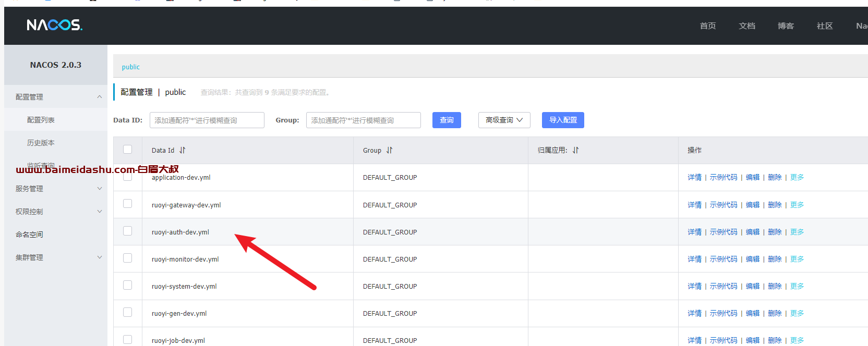Click 编辑 for application-dev.yml
Viewport: 868px width, 346px height.
[753, 177]
